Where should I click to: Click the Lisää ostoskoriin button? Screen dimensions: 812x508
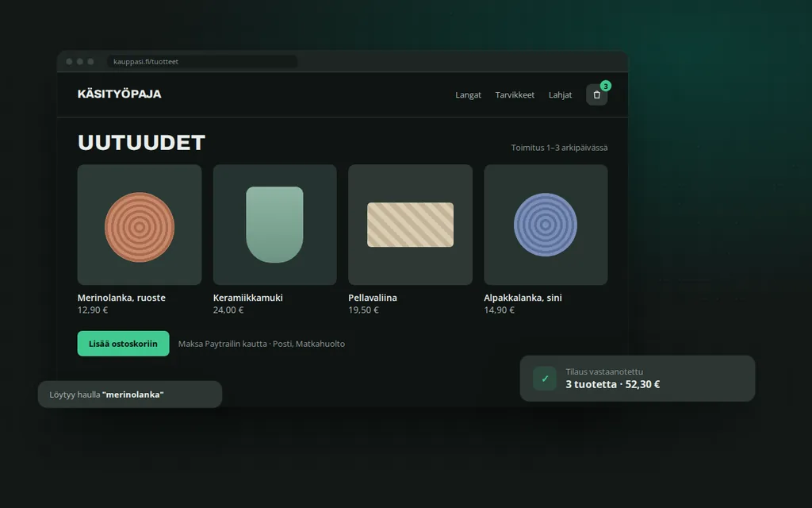click(123, 344)
